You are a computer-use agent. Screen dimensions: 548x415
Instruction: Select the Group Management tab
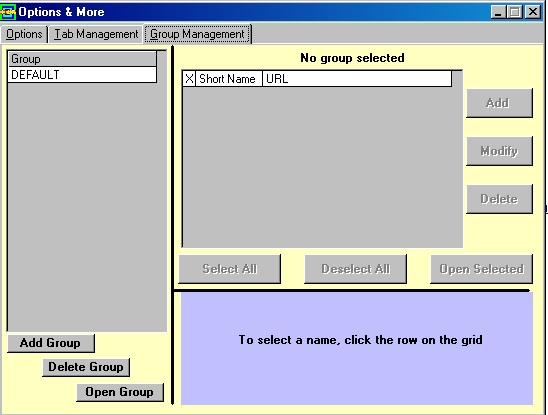pos(197,34)
